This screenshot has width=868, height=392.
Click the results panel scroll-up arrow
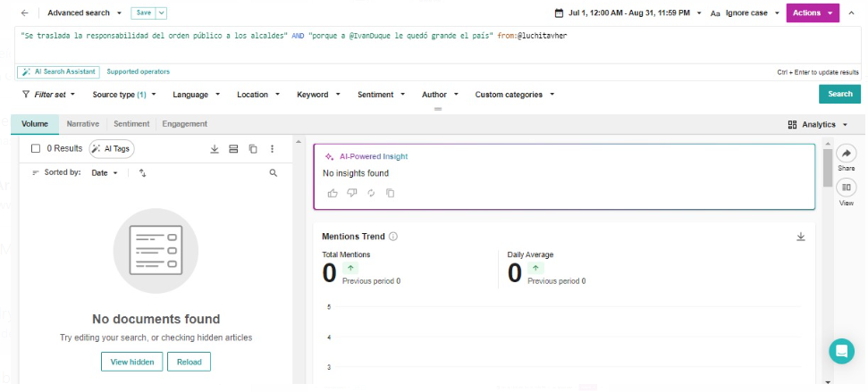299,142
